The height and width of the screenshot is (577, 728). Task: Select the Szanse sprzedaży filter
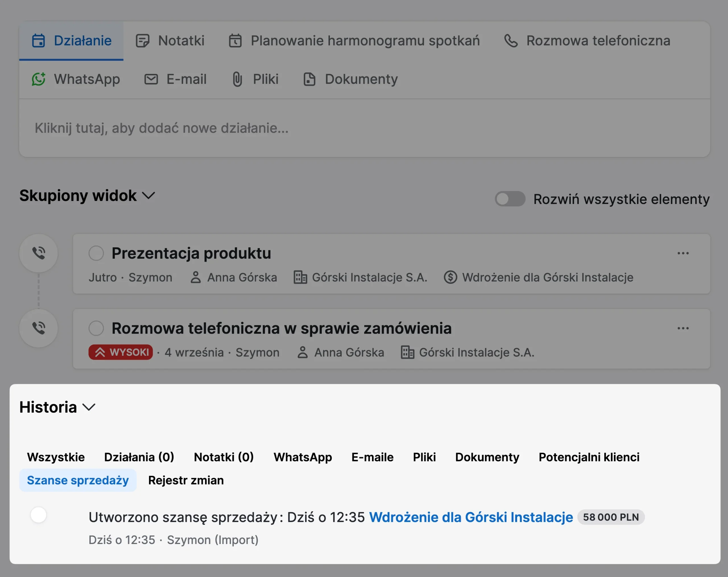[x=78, y=480]
